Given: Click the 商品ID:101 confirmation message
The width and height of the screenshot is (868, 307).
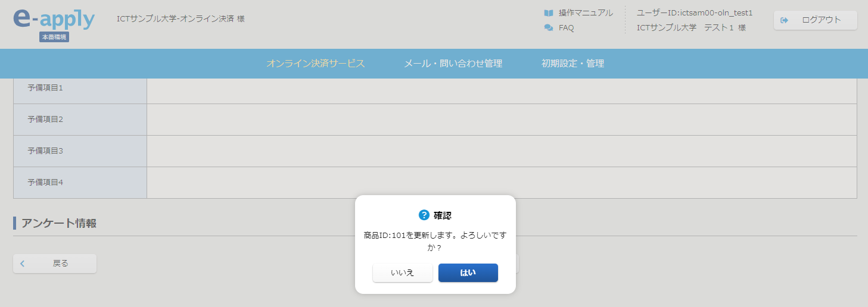Looking at the screenshot, I should tap(435, 241).
